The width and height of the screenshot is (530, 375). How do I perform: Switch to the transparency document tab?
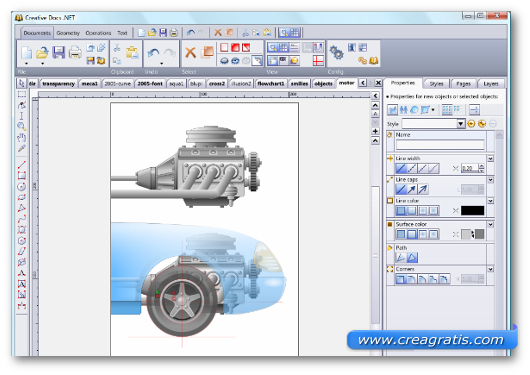coord(58,84)
